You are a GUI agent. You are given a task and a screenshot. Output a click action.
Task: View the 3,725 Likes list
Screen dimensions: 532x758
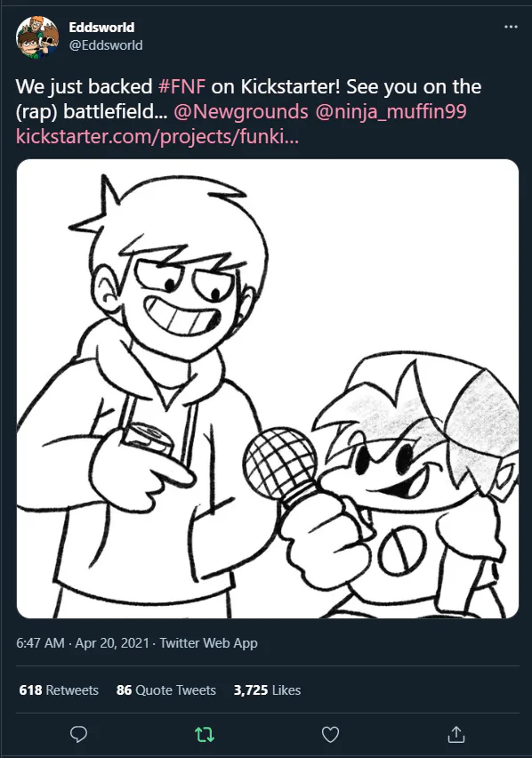pos(267,689)
